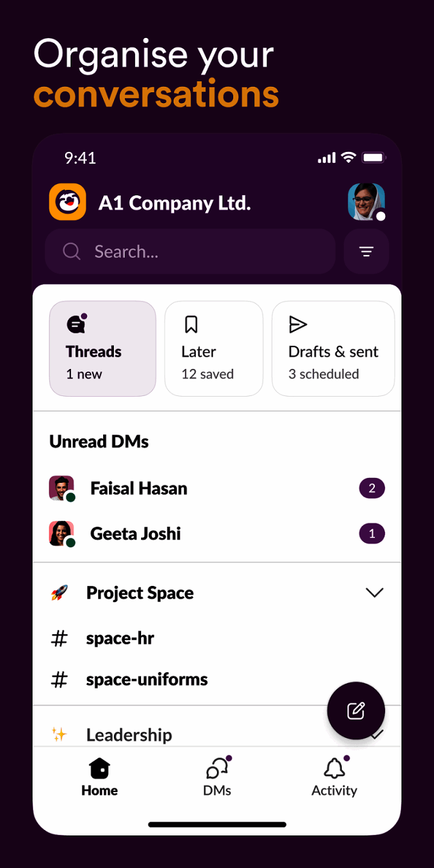Open the space-hr channel
This screenshot has height=868, width=434.
point(120,638)
